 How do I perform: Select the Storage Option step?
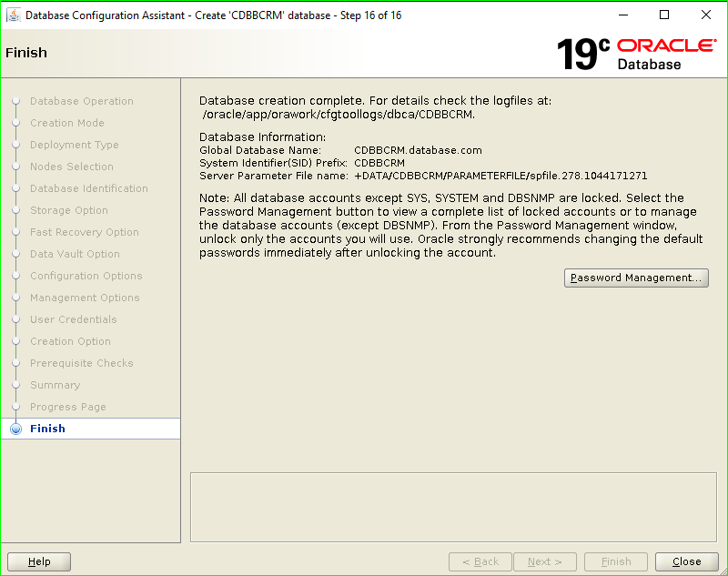[69, 210]
